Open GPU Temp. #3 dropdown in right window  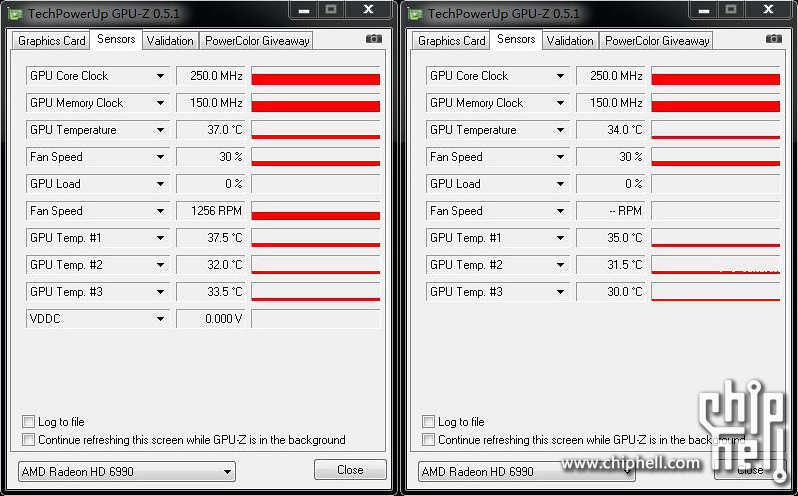pyautogui.click(x=498, y=292)
